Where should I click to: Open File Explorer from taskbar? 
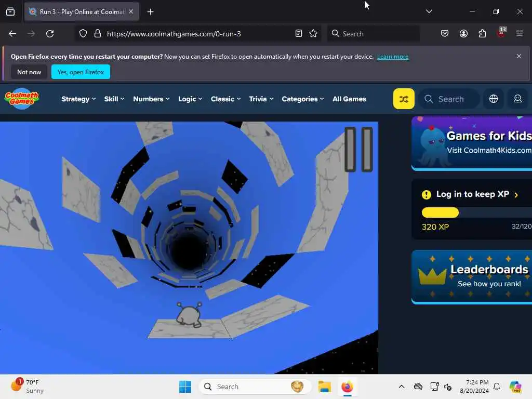click(x=324, y=387)
